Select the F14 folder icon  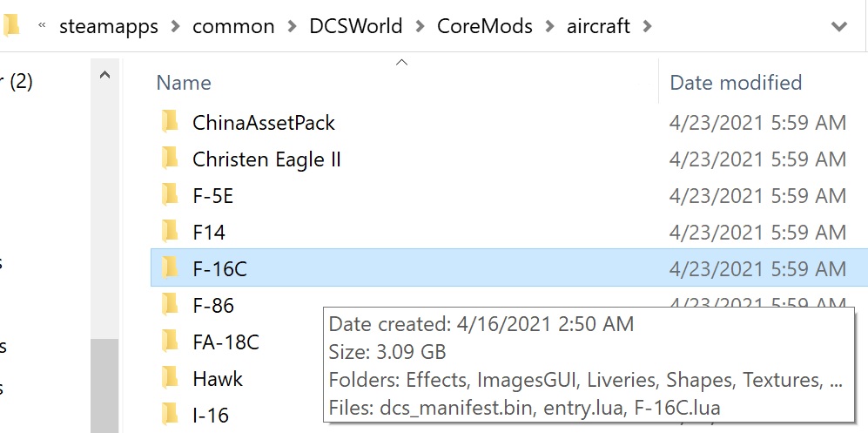tap(170, 232)
